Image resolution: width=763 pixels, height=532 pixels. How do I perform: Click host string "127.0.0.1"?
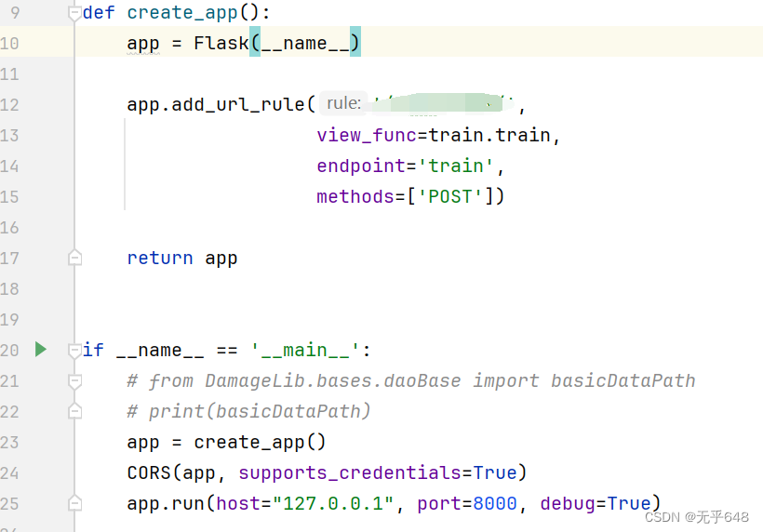333,503
